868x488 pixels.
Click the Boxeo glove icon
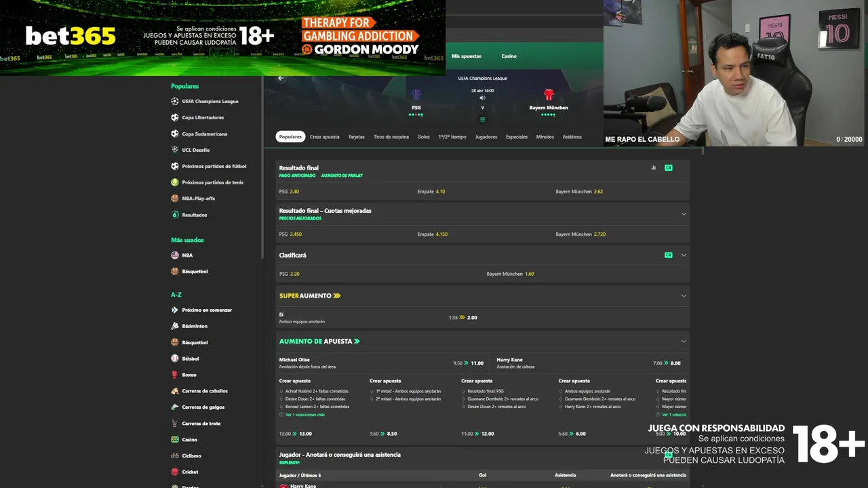[x=175, y=375]
